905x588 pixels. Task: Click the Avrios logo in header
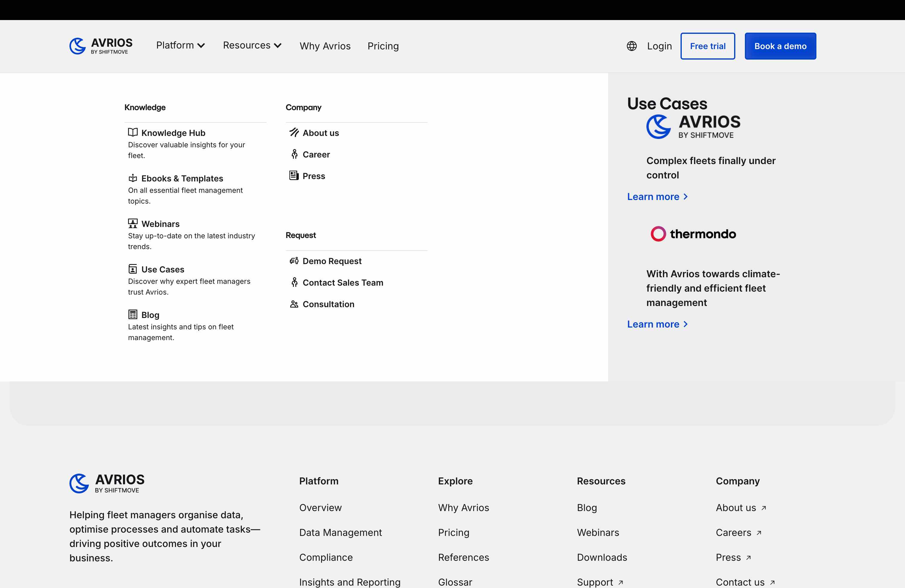click(101, 46)
